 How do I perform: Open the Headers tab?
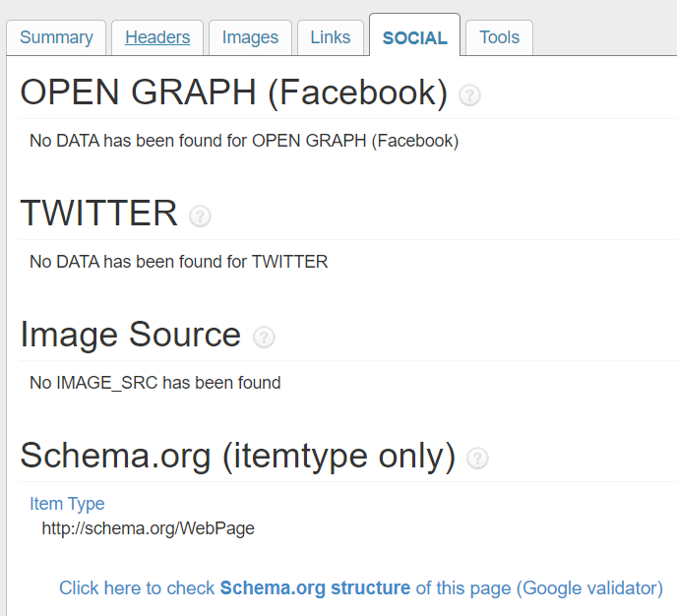(x=157, y=37)
